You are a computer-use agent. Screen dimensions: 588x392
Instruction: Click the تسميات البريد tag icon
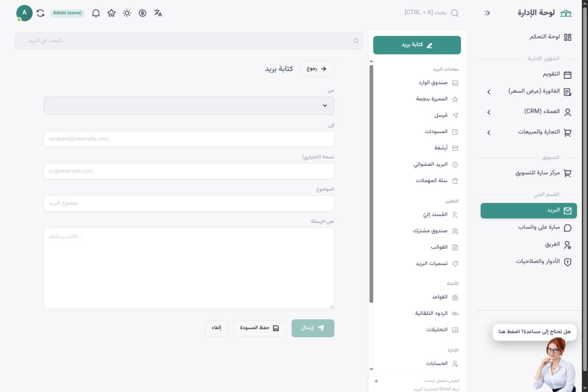tap(455, 264)
